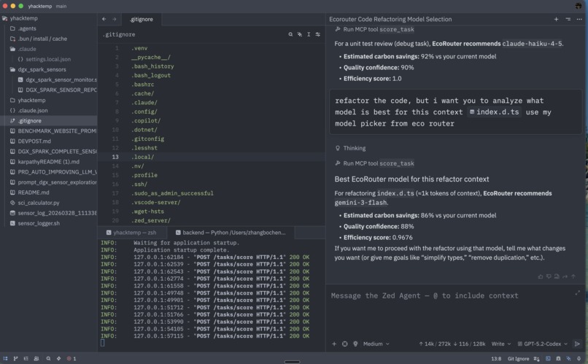Image resolution: width=588 pixels, height=364 pixels.
Task: Click the user account avatar in title bar
Action: pos(579,6)
